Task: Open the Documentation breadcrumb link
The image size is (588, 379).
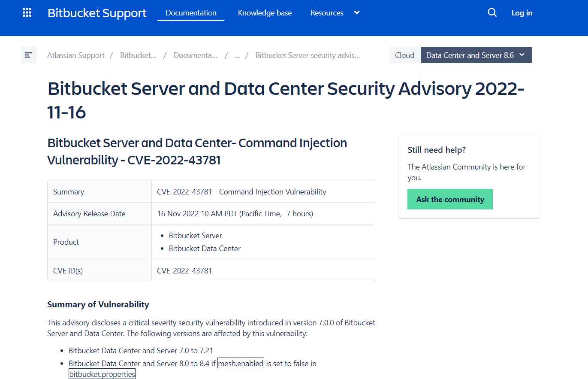Action: pos(195,55)
